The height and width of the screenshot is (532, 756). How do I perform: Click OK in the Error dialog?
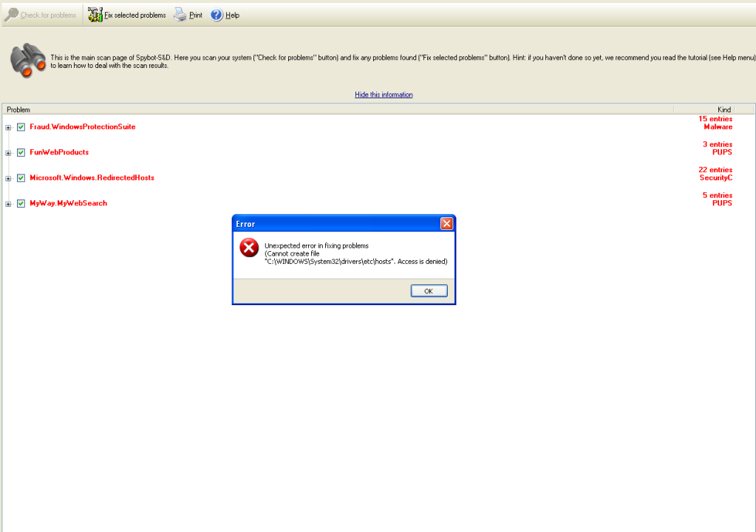(429, 291)
